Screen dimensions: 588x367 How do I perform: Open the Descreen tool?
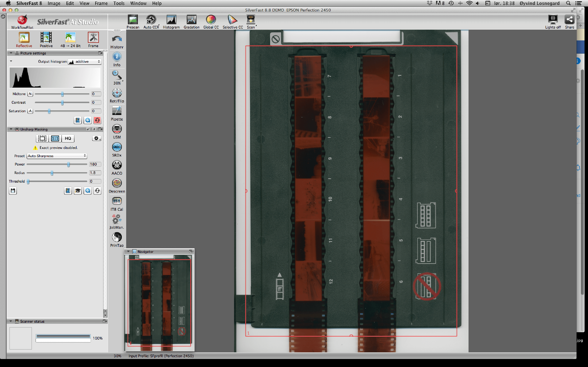(117, 186)
